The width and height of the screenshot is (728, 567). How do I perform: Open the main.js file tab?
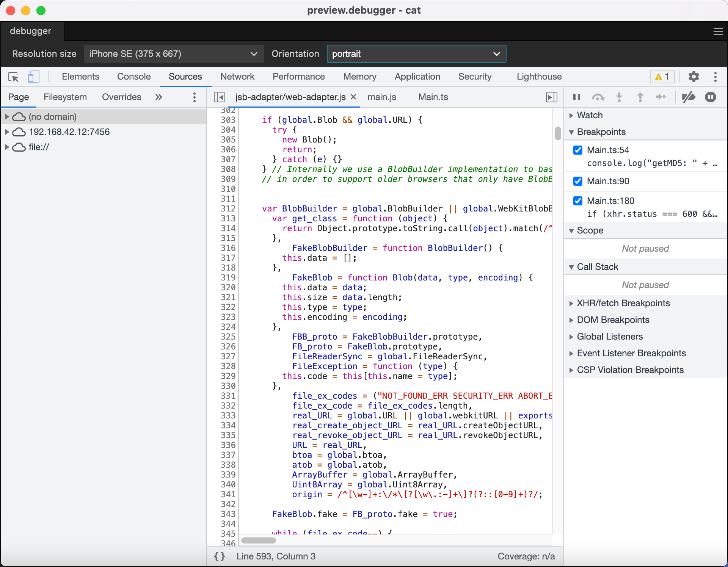tap(381, 97)
